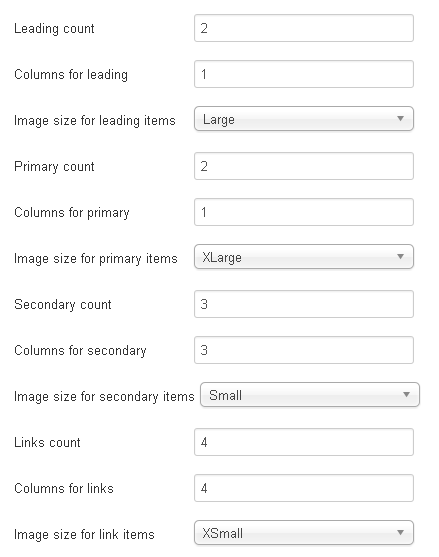The width and height of the screenshot is (439, 557).
Task: Expand the Image size for primary items dropdown
Action: tap(304, 256)
